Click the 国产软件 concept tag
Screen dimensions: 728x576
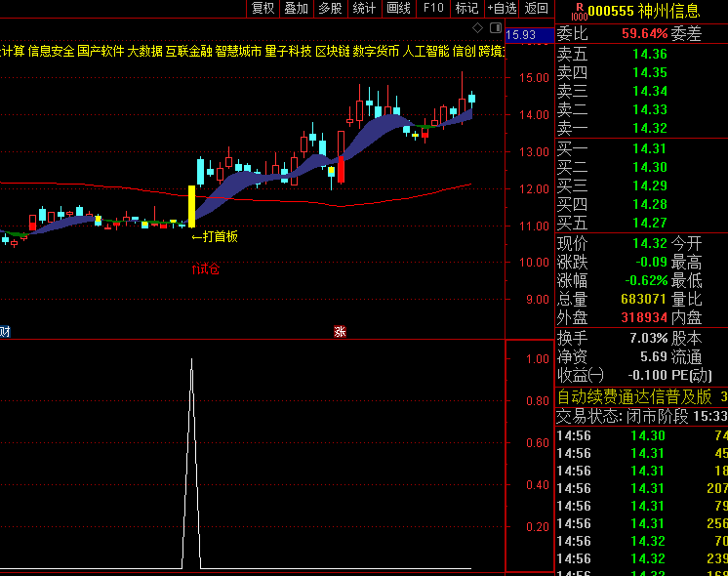point(101,52)
